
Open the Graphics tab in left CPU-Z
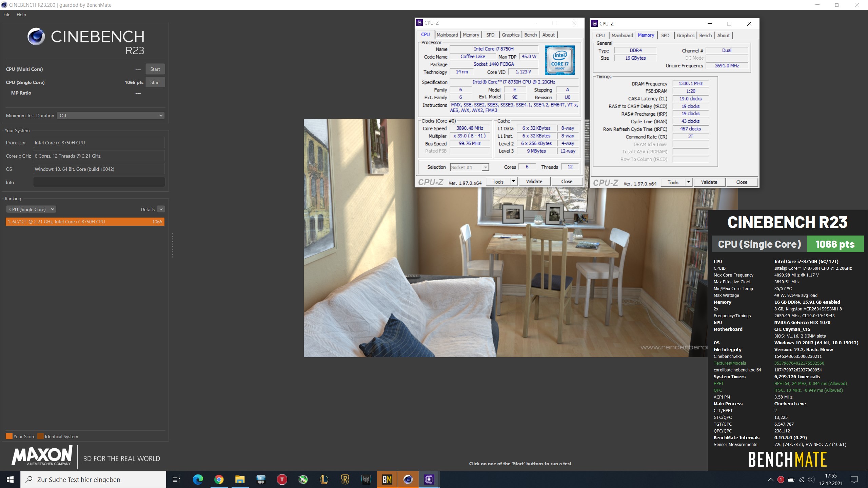point(511,35)
